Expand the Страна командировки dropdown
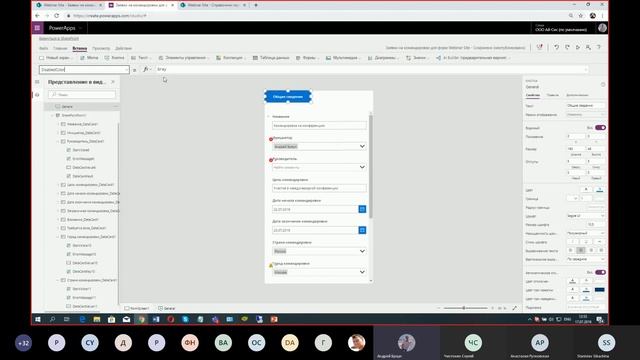 pyautogui.click(x=362, y=251)
